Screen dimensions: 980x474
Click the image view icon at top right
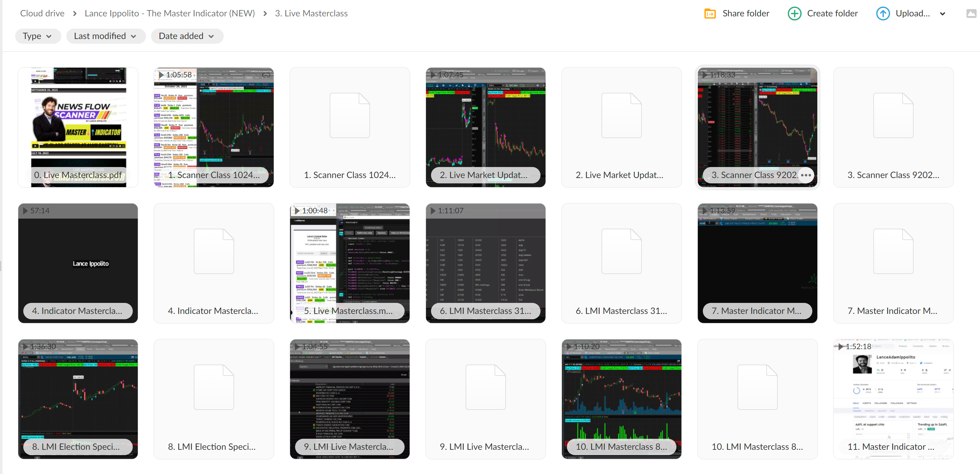click(x=971, y=14)
